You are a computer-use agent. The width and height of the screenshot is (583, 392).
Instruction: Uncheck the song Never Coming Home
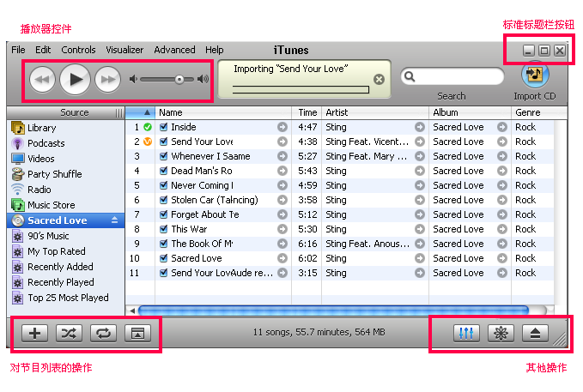pos(164,185)
